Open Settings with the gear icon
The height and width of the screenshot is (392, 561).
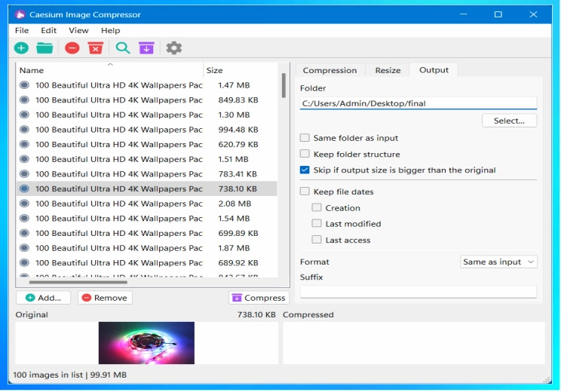pyautogui.click(x=174, y=48)
